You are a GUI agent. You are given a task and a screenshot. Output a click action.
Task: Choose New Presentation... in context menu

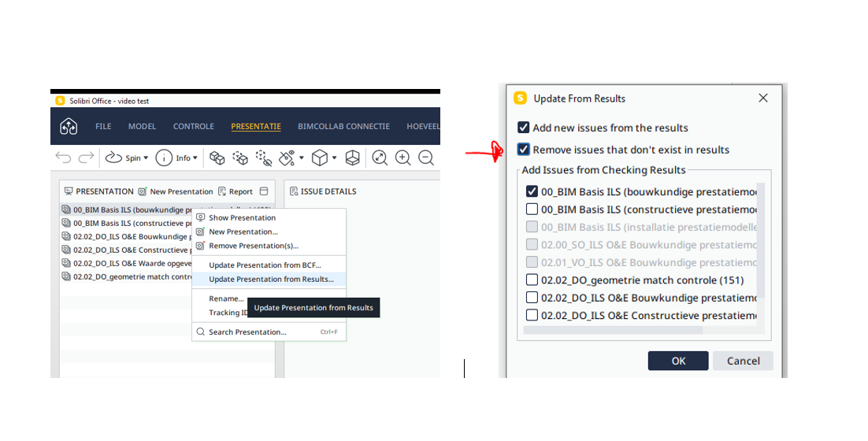[269, 232]
